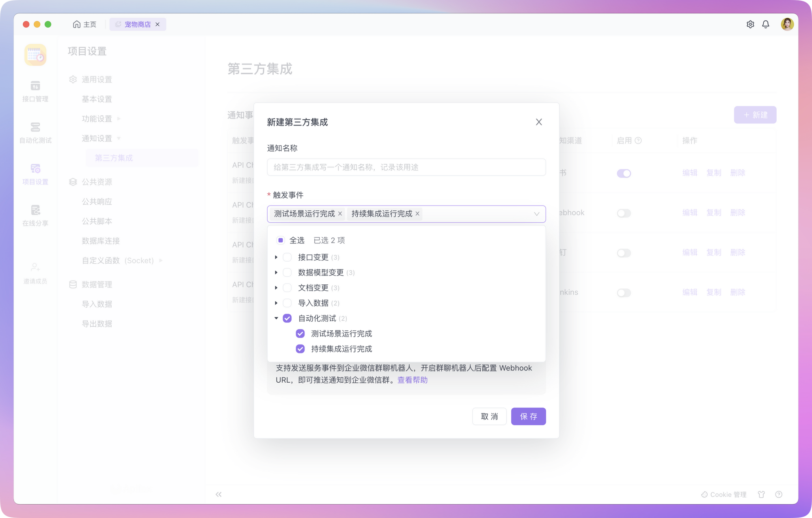
Task: Check the 导入数据 checkbox in the event list
Action: coord(287,303)
